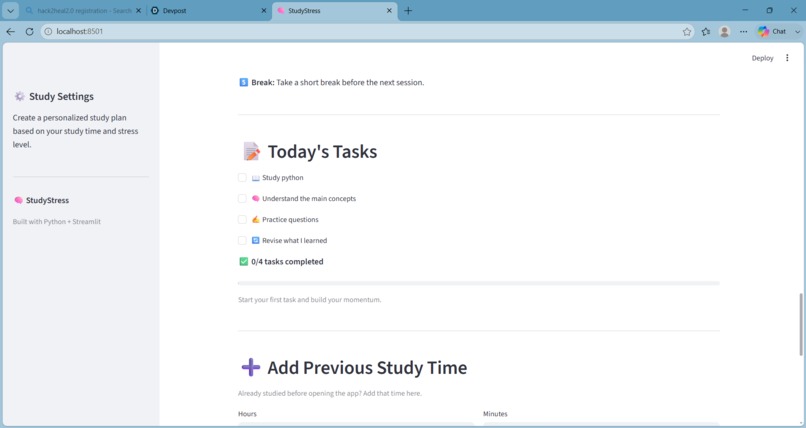The width and height of the screenshot is (806, 428).
Task: Click the book icon beside Study python
Action: coord(255,178)
